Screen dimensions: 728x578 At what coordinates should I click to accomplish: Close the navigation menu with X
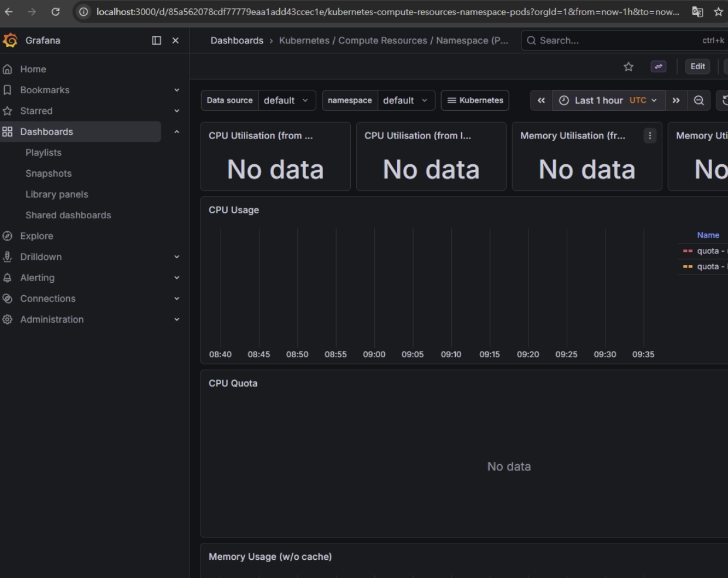[175, 40]
